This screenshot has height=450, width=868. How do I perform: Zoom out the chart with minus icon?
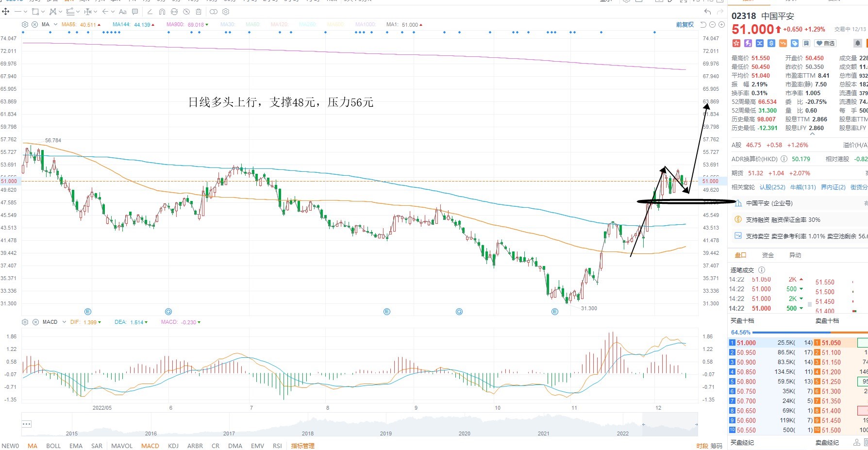click(712, 25)
